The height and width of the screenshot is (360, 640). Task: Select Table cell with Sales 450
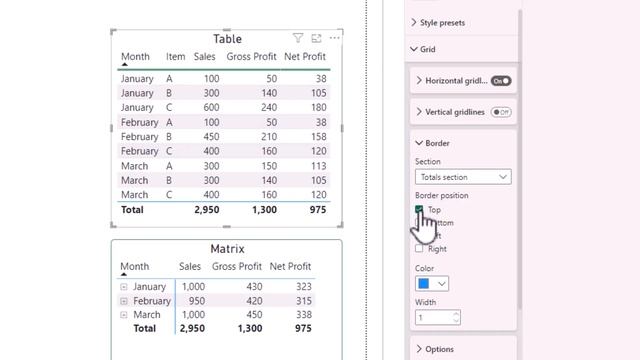pos(211,137)
